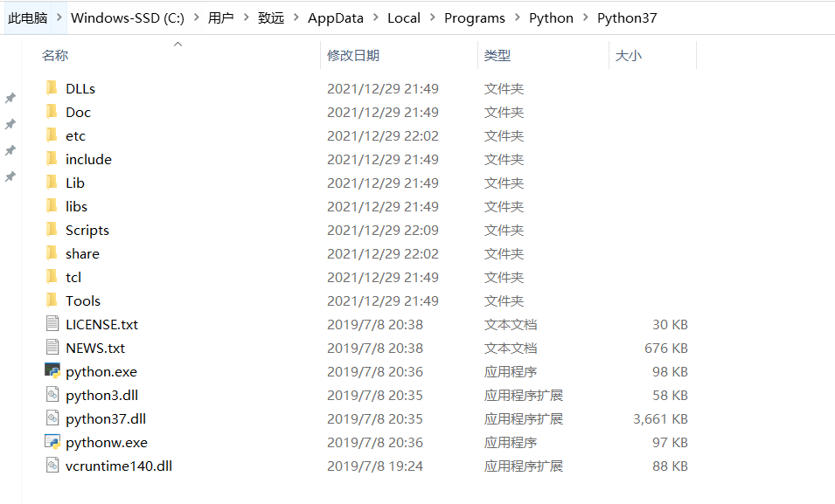Click the LICENSE.txt document icon
The image size is (835, 504).
pos(52,323)
